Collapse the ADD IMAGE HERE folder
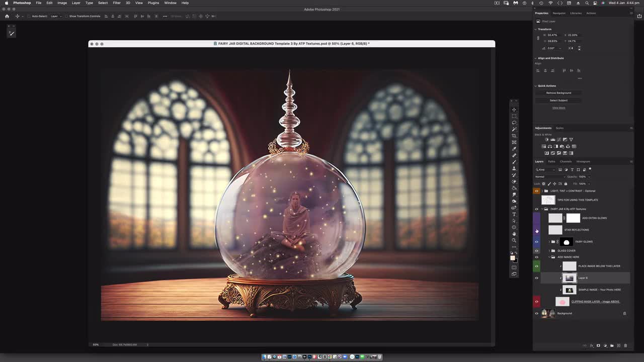The height and width of the screenshot is (362, 644). pyautogui.click(x=549, y=256)
